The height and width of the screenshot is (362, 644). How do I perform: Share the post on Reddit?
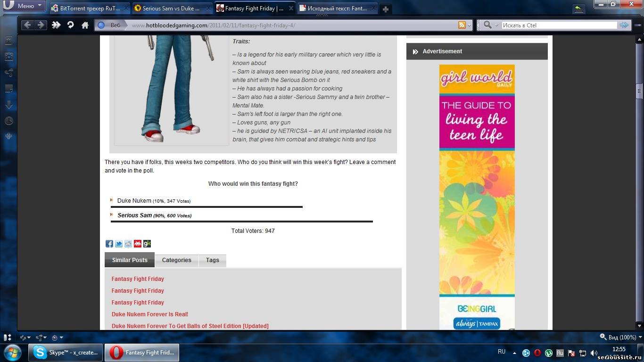click(128, 244)
